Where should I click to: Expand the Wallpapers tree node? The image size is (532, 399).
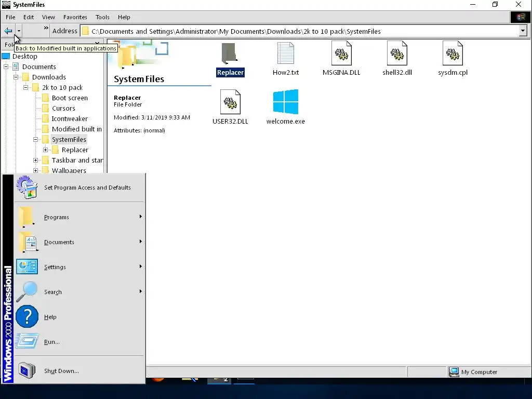pos(35,170)
